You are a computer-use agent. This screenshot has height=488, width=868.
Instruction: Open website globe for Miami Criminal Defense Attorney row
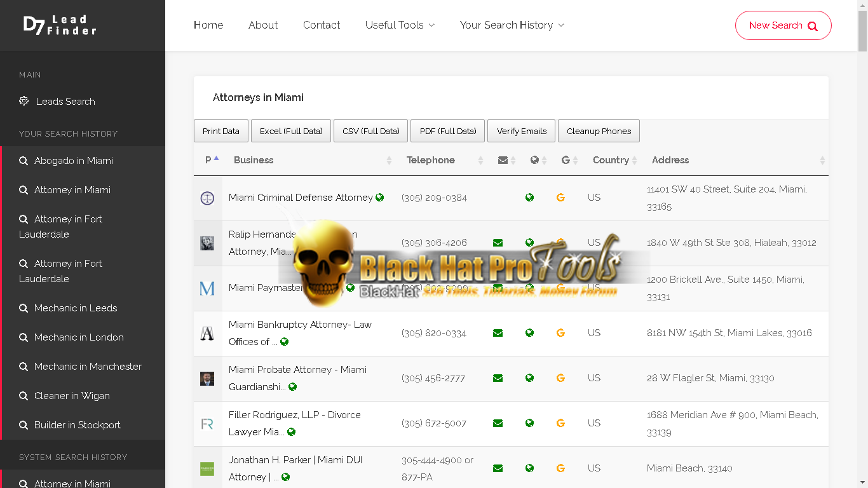click(529, 198)
